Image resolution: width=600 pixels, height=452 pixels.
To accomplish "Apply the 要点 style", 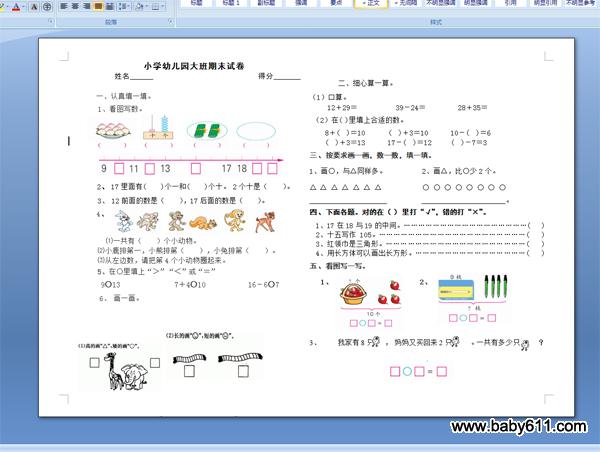I will (336, 3).
